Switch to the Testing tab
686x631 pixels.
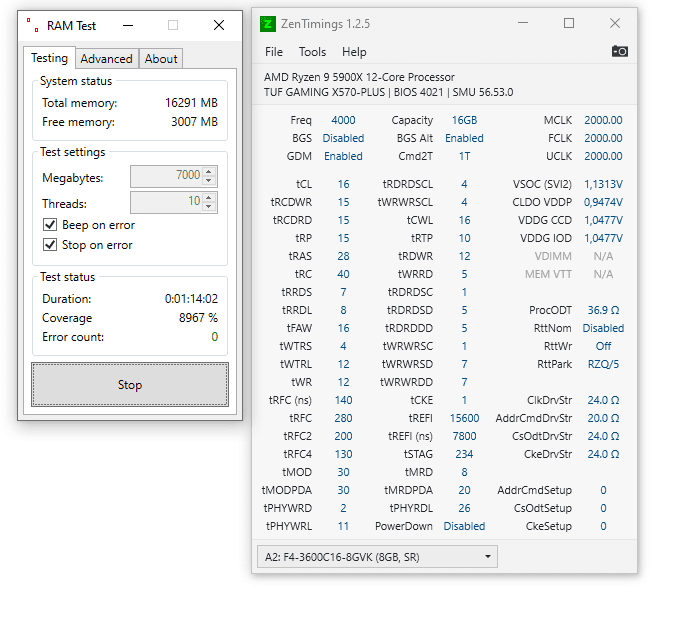pos(49,58)
